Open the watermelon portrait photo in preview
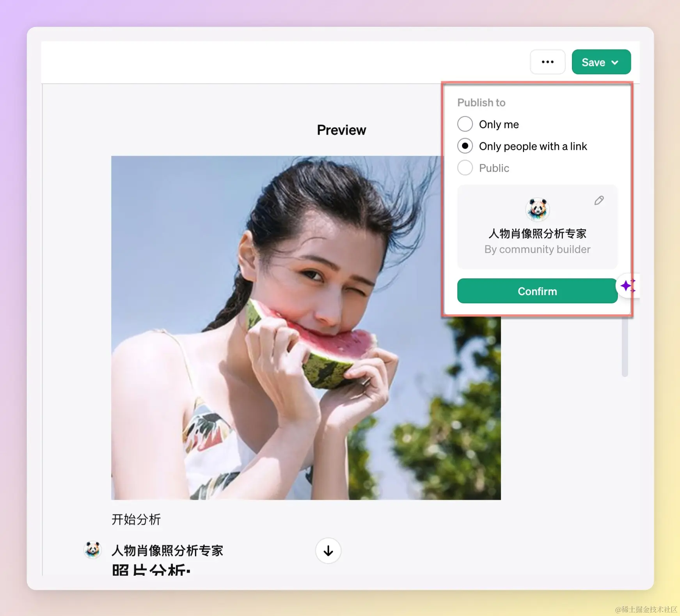This screenshot has height=616, width=680. pos(306,328)
